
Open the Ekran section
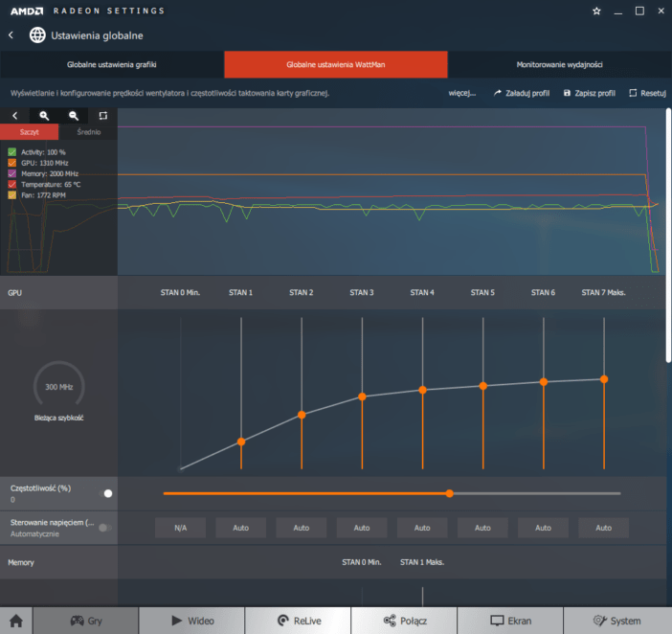click(510, 621)
